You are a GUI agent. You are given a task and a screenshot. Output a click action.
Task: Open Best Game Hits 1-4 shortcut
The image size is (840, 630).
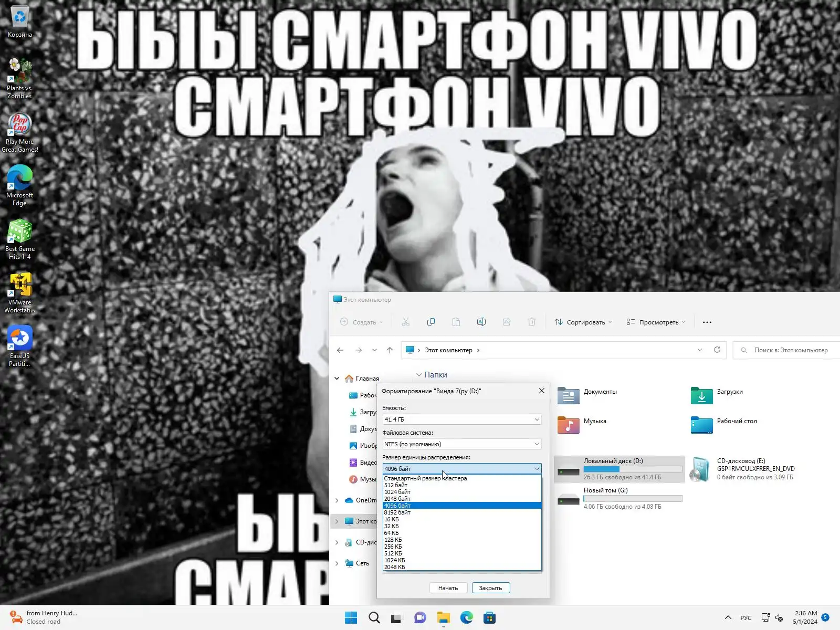19,239
